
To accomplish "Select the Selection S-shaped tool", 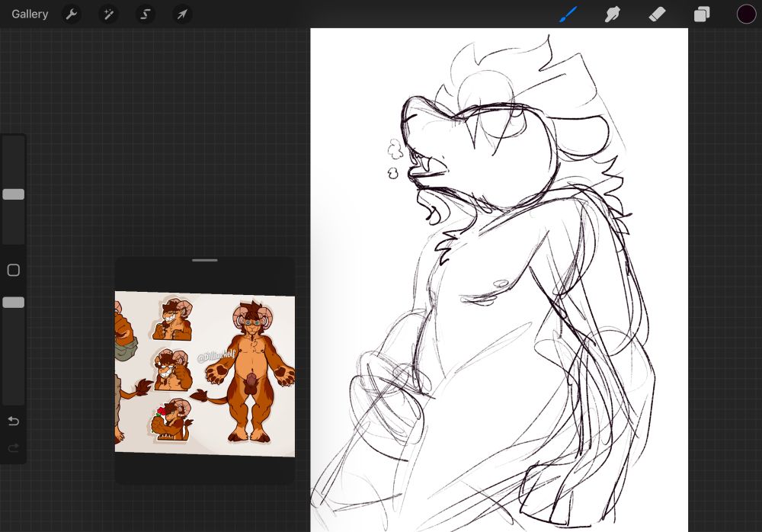I will tap(146, 14).
